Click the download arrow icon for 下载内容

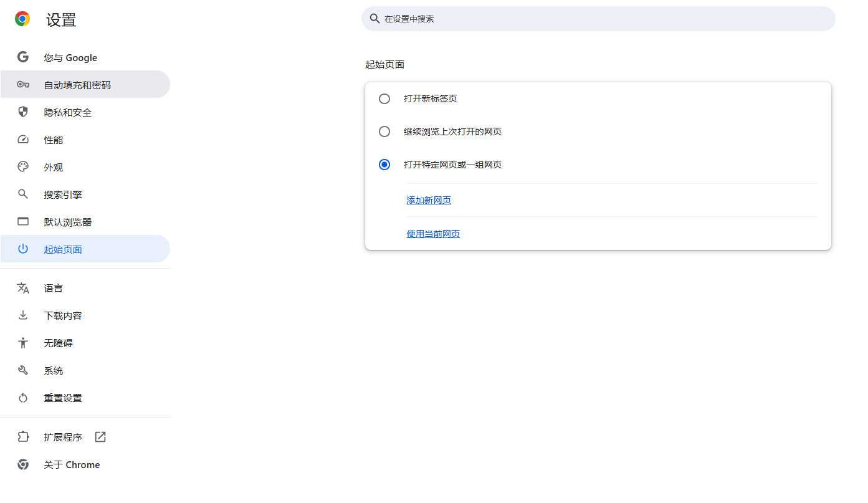point(23,315)
